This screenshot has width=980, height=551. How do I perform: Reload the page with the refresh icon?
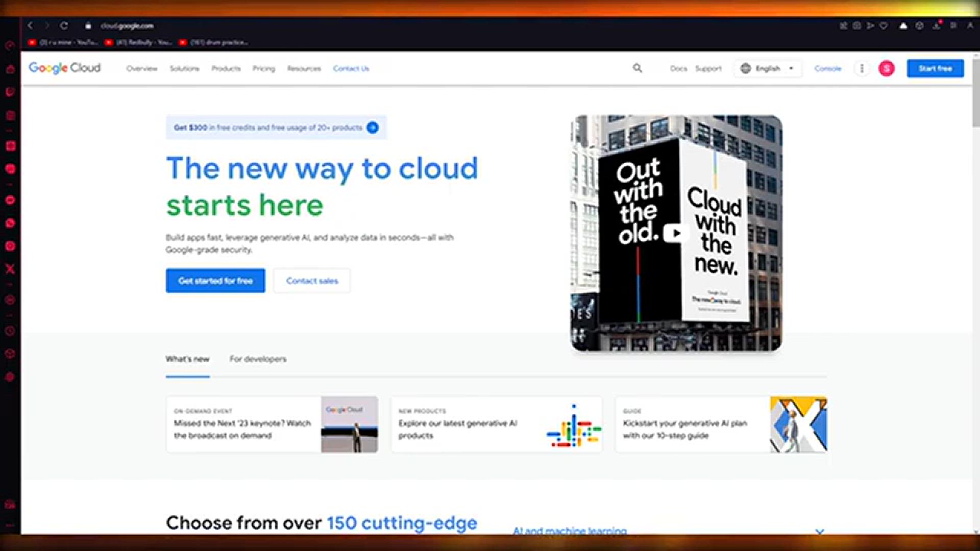pos(64,26)
